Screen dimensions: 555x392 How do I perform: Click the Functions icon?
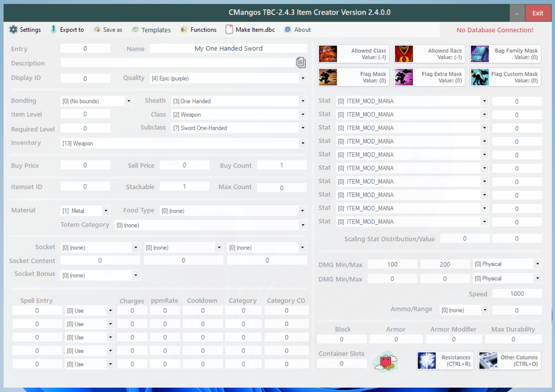(x=184, y=29)
